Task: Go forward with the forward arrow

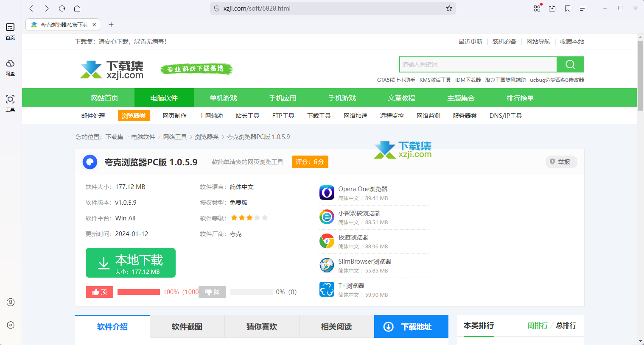Action: click(x=47, y=8)
